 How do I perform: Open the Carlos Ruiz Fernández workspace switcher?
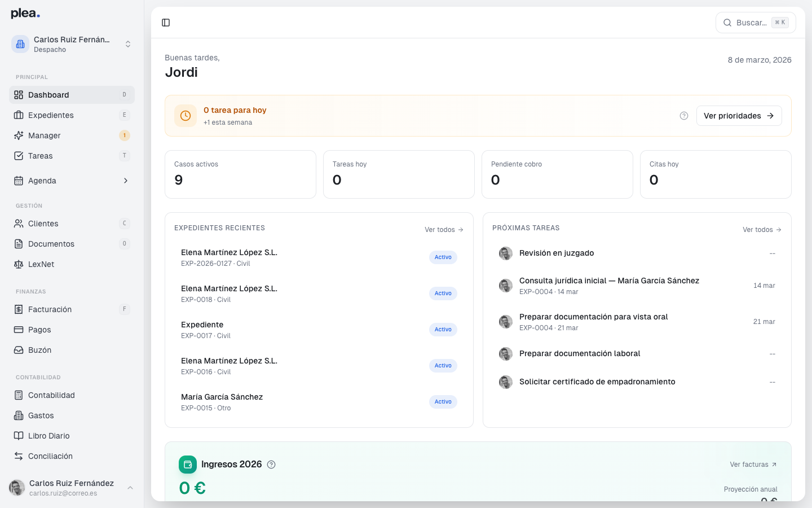coord(72,44)
